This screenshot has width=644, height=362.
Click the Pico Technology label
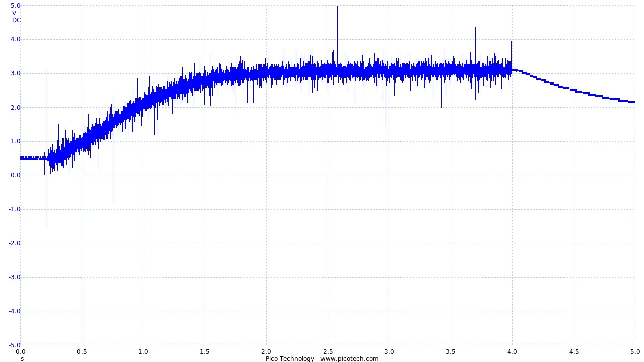pyautogui.click(x=290, y=358)
